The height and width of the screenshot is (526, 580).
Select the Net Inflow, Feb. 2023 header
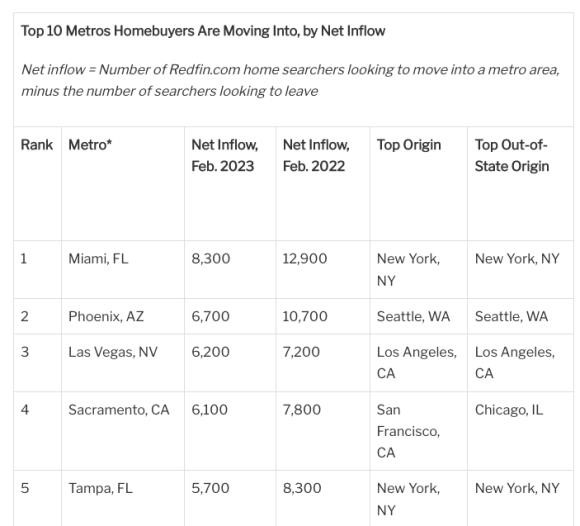(x=225, y=155)
